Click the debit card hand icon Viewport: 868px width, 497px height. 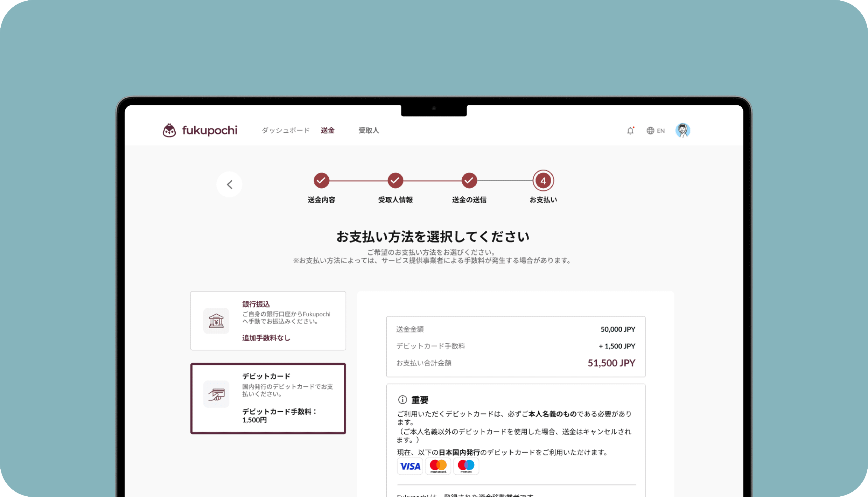(216, 394)
